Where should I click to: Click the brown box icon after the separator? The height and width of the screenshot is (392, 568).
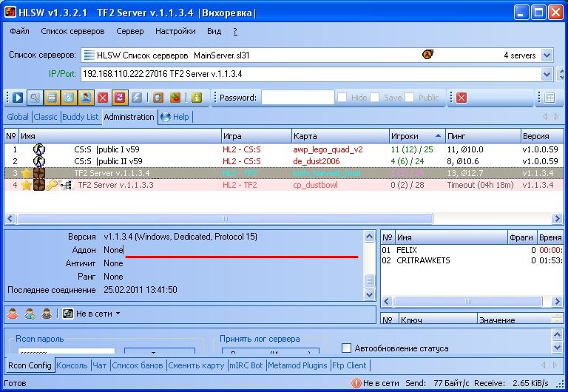tap(158, 98)
